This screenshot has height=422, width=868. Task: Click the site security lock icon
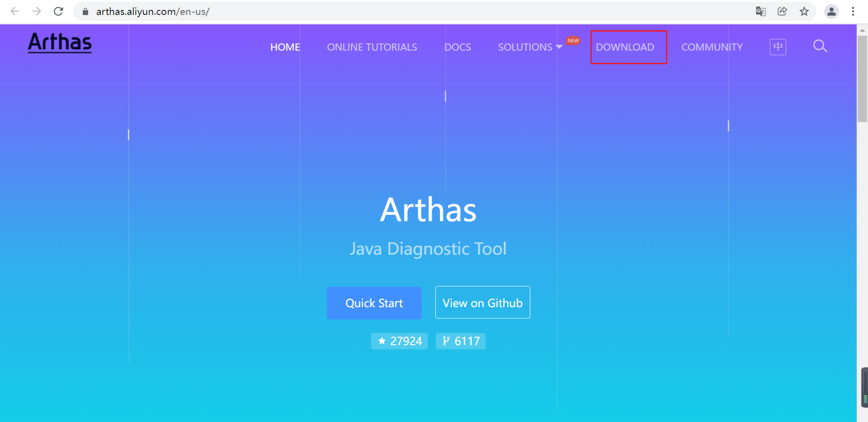coord(85,12)
